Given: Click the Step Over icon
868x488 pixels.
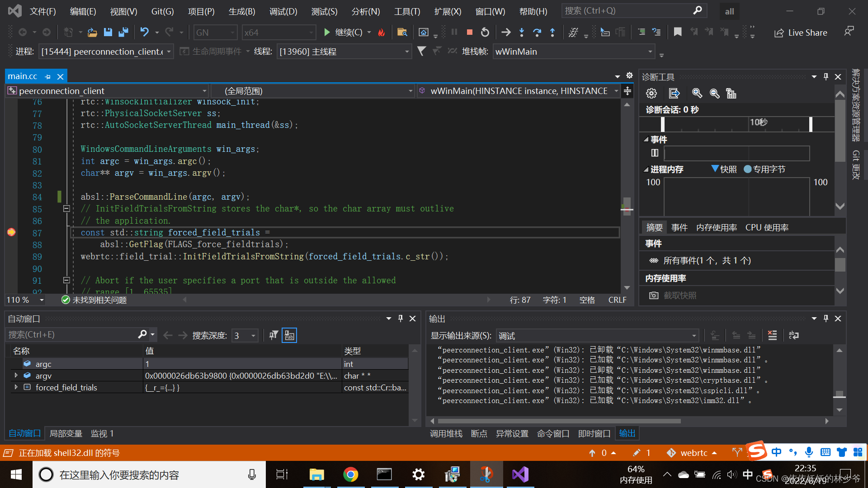Looking at the screenshot, I should 537,32.
